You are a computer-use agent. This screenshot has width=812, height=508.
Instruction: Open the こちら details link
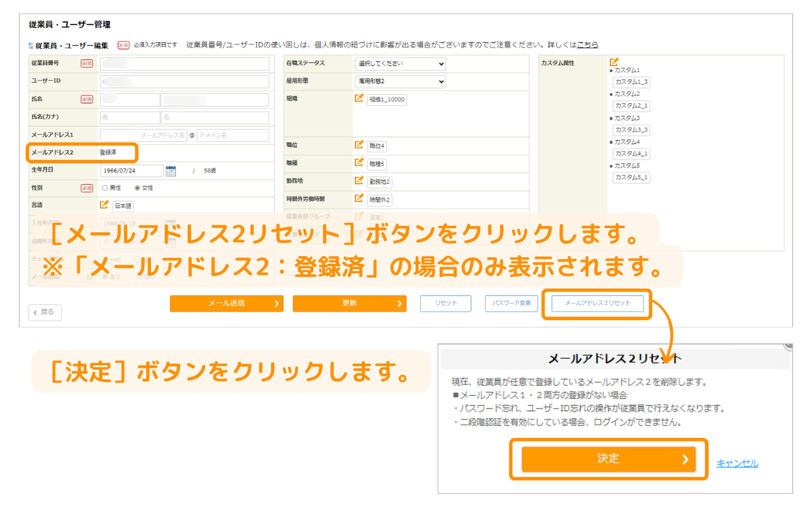click(587, 45)
